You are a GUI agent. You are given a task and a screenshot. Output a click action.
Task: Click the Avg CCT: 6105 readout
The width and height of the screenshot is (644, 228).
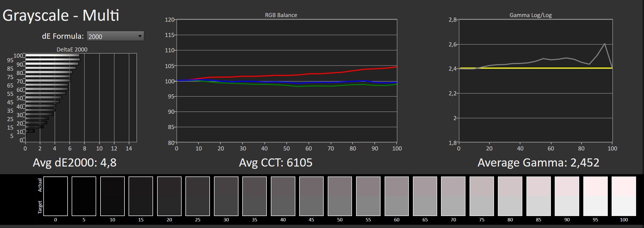[276, 162]
